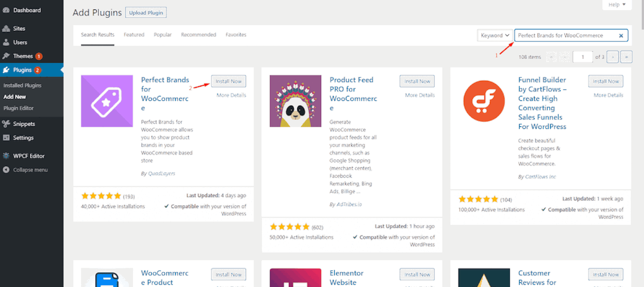Go to next results page arrow

point(613,57)
